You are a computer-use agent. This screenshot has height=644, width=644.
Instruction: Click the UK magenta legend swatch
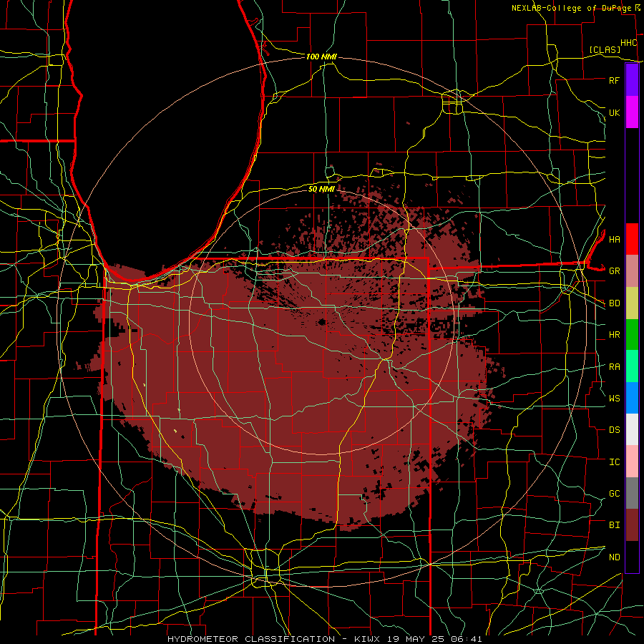[x=632, y=112]
